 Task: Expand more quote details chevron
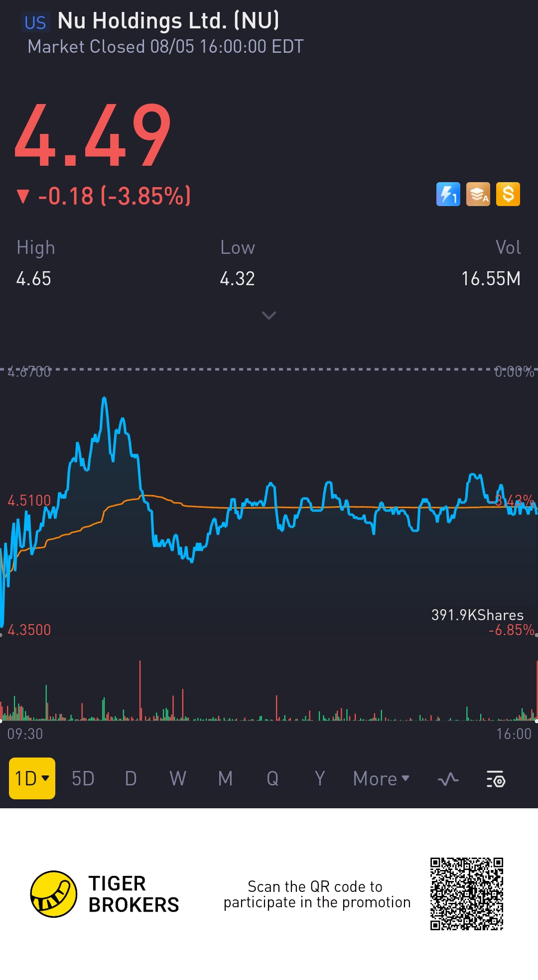269,316
